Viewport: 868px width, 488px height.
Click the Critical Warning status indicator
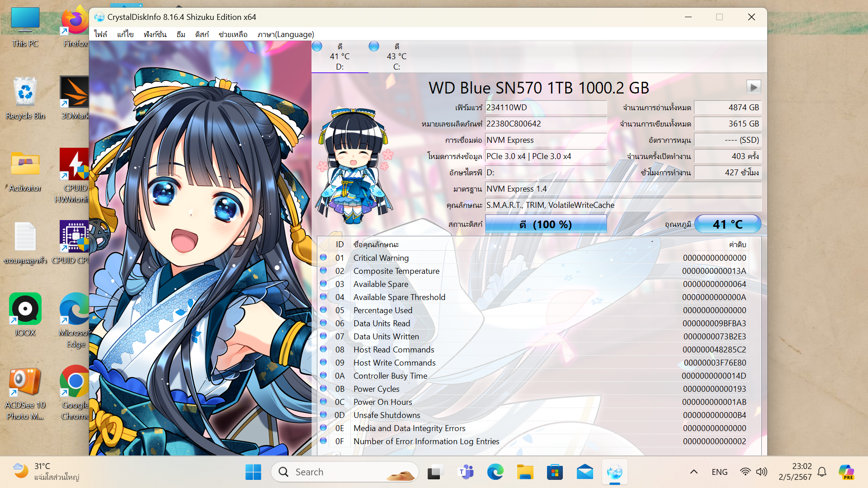pos(323,257)
